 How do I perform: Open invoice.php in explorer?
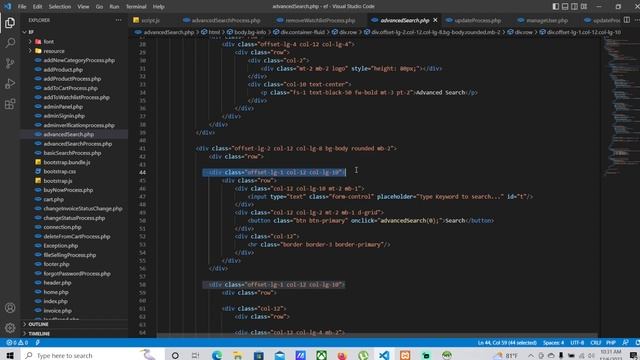pos(57,311)
